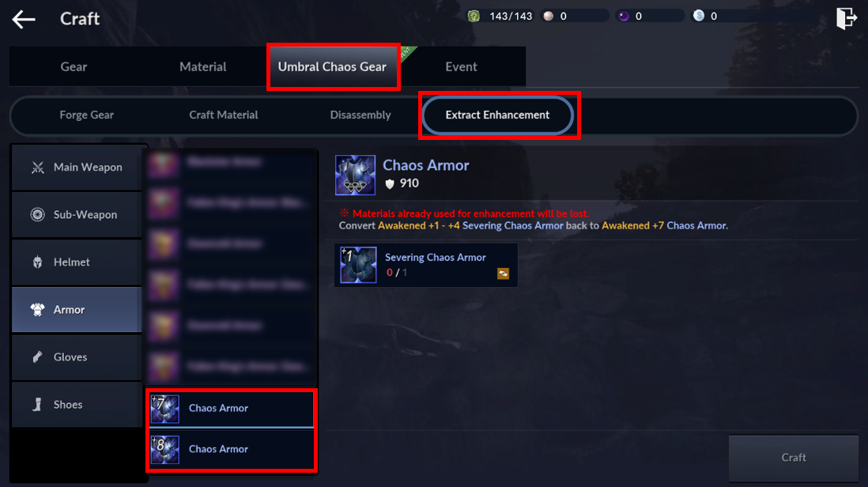Screen dimensions: 868x487
Task: Select the Forge Gear option
Action: click(86, 115)
